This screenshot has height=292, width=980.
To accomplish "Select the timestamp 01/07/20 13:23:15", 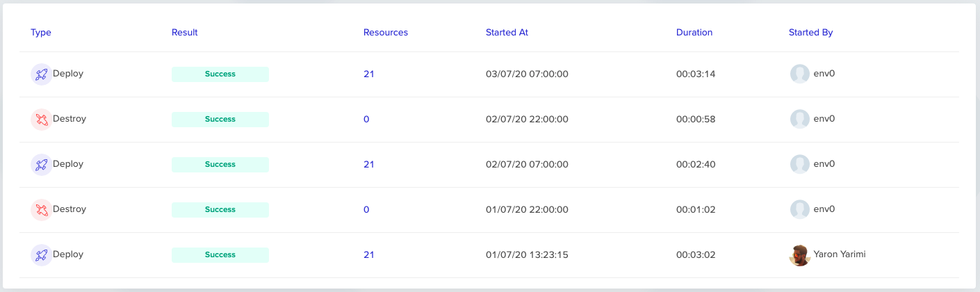I will pos(527,255).
